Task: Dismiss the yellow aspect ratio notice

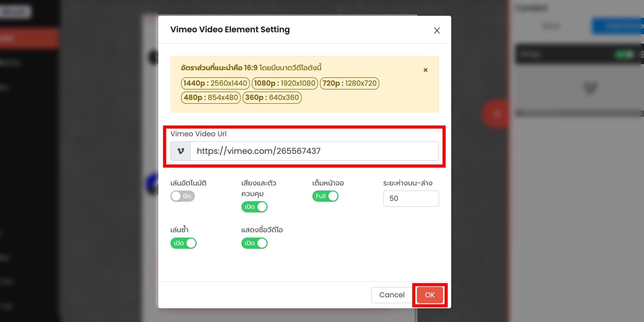Action: [425, 70]
